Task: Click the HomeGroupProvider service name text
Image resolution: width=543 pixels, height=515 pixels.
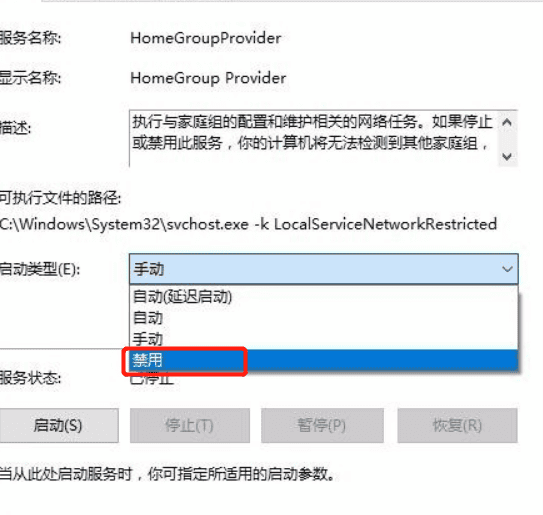Action: (206, 38)
